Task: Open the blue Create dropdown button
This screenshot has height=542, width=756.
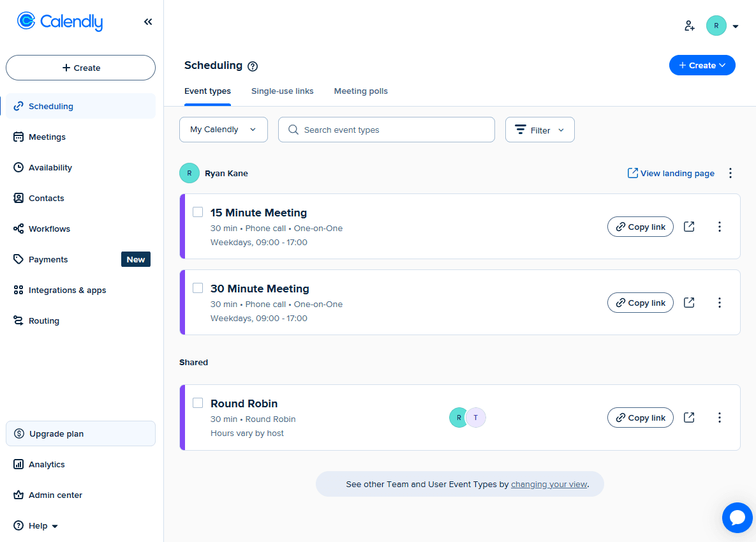Action: point(702,65)
